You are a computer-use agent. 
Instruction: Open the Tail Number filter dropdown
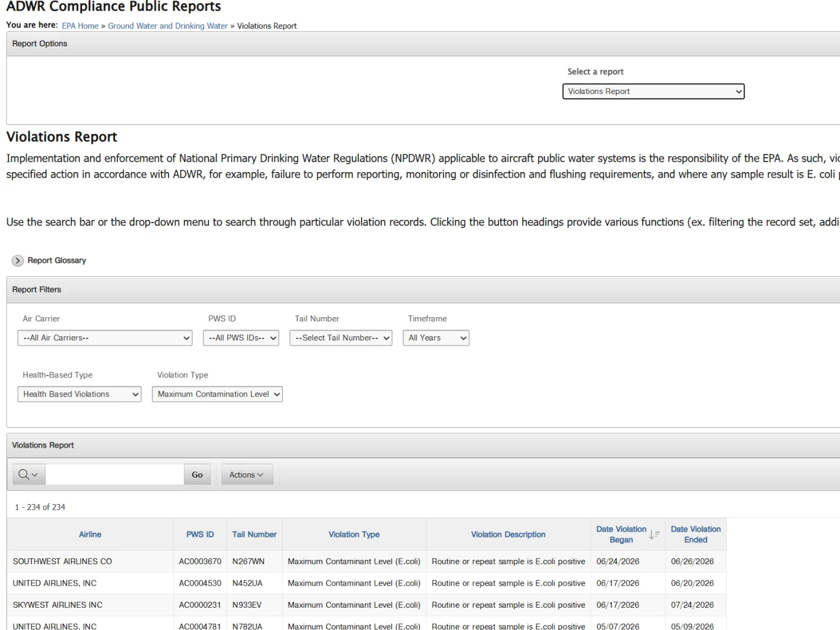point(341,338)
